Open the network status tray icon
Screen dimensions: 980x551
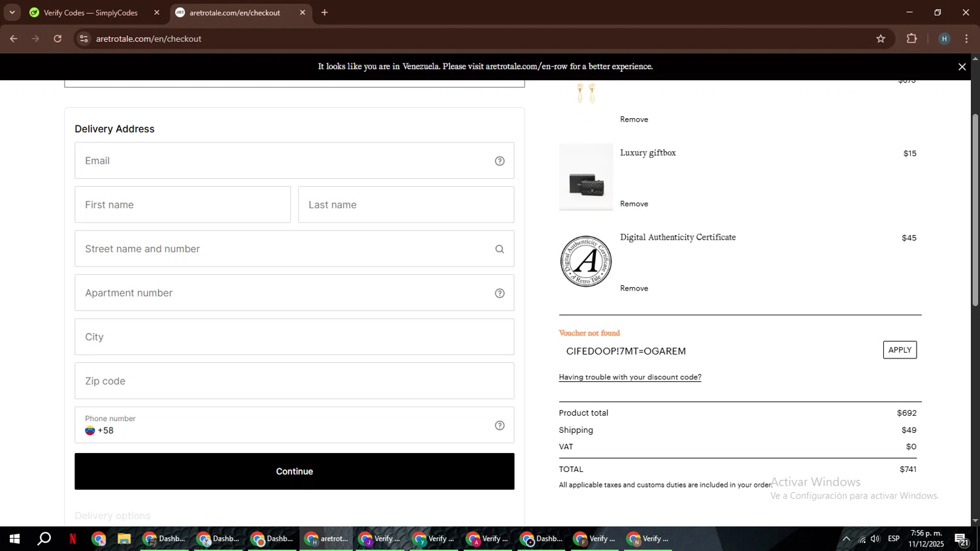pyautogui.click(x=862, y=539)
